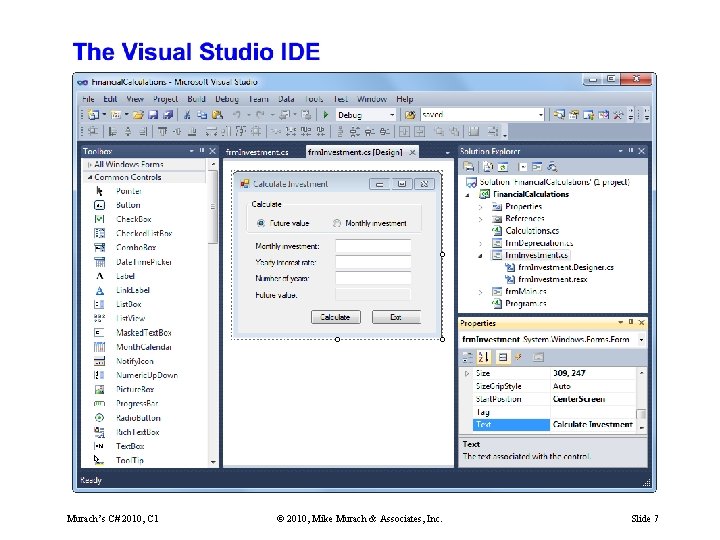
Task: Click the Undo toolbar icon
Action: (x=236, y=115)
